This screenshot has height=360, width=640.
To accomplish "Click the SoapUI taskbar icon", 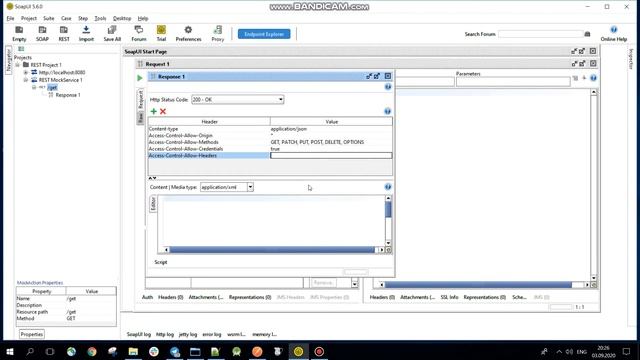I will (x=298, y=351).
